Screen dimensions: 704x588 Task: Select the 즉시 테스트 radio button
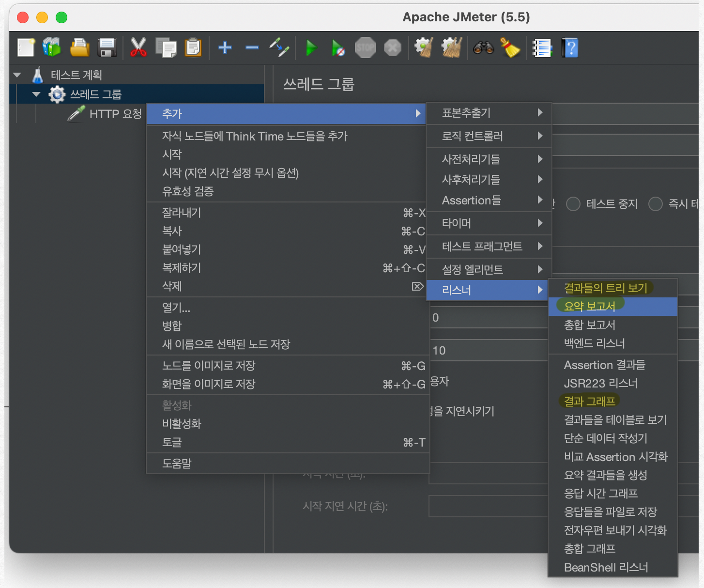click(x=656, y=204)
